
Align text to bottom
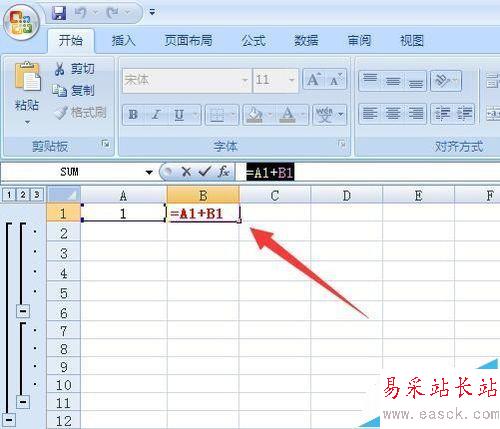tap(415, 80)
